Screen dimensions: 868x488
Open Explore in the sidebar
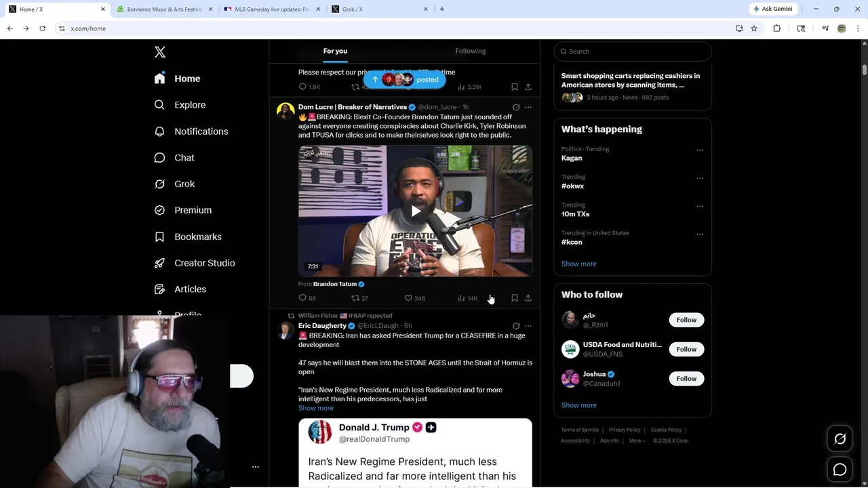coord(180,105)
